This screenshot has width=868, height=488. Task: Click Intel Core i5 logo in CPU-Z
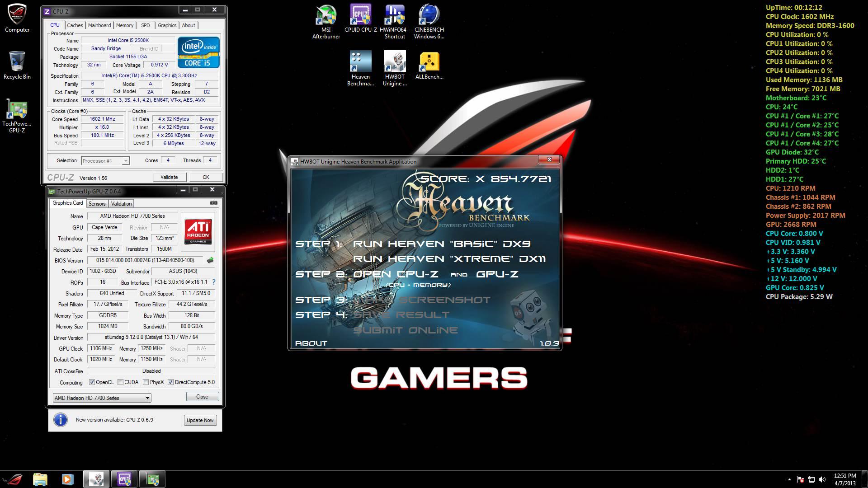tap(198, 52)
